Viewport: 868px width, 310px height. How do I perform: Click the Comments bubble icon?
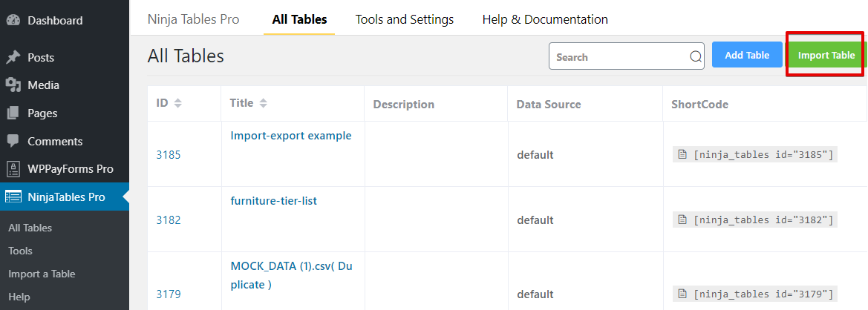pos(13,141)
